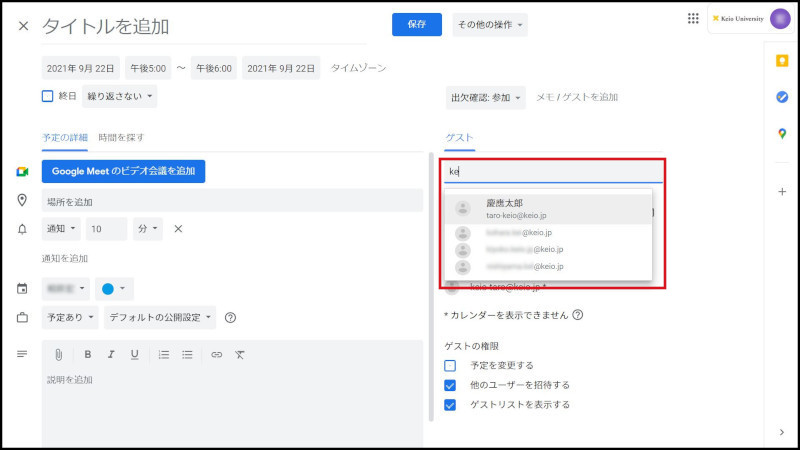Insert a link in the description

(216, 354)
